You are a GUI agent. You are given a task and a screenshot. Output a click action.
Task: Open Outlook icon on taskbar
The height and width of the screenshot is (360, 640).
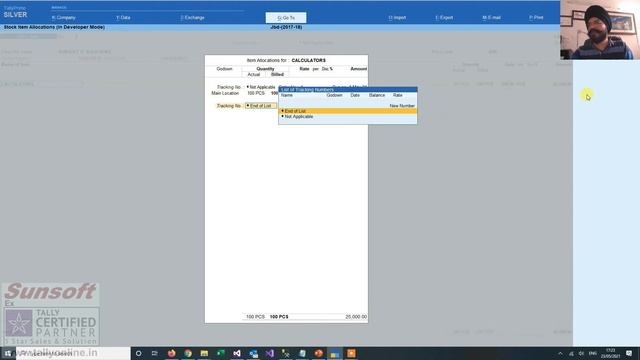[253, 353]
